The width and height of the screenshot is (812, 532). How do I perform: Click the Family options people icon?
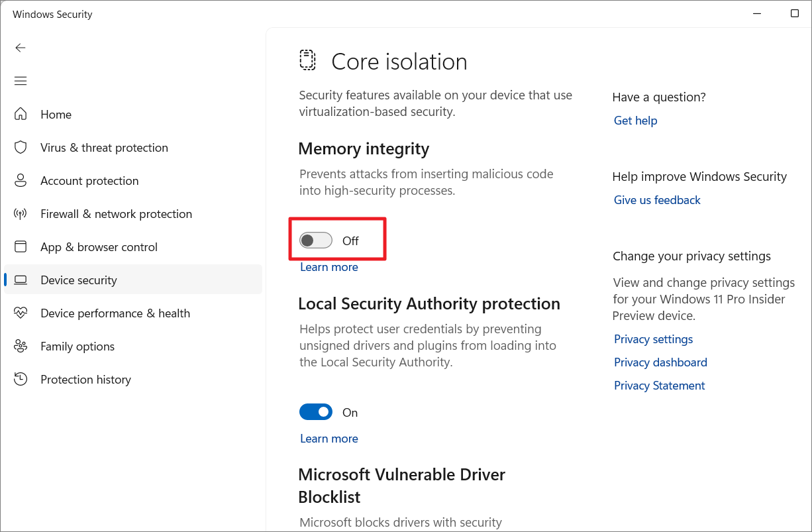point(21,346)
